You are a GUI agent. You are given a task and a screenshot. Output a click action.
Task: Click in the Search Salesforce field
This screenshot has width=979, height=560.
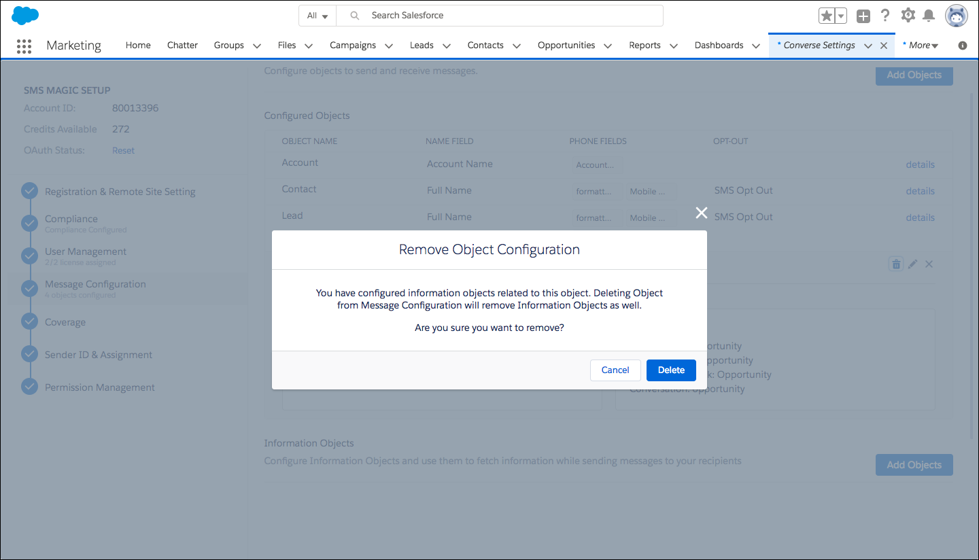(500, 16)
